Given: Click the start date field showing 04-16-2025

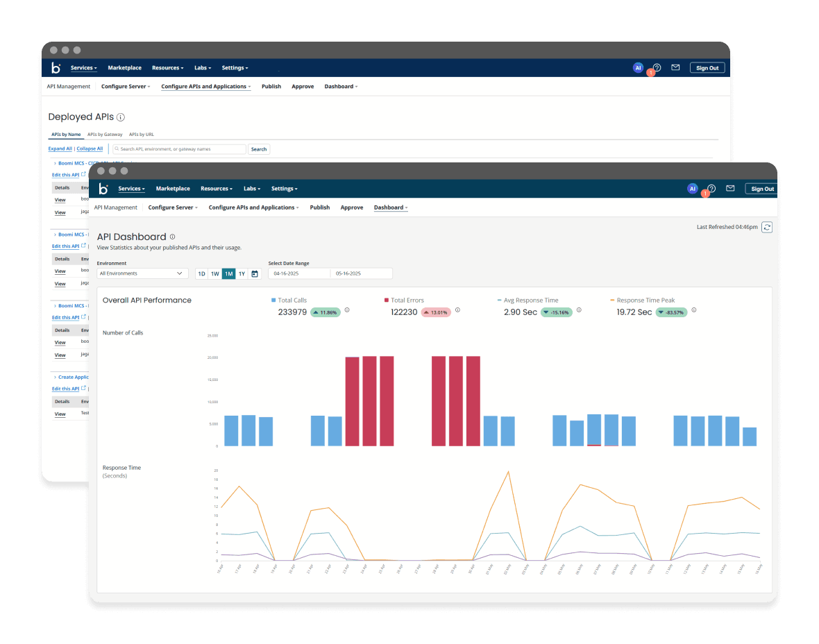Looking at the screenshot, I should 298,273.
